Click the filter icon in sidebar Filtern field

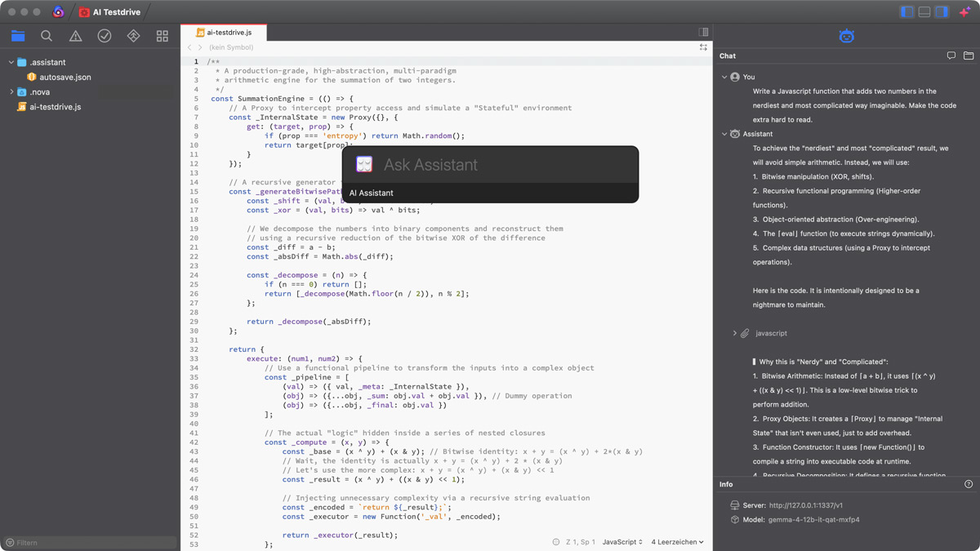(x=10, y=542)
